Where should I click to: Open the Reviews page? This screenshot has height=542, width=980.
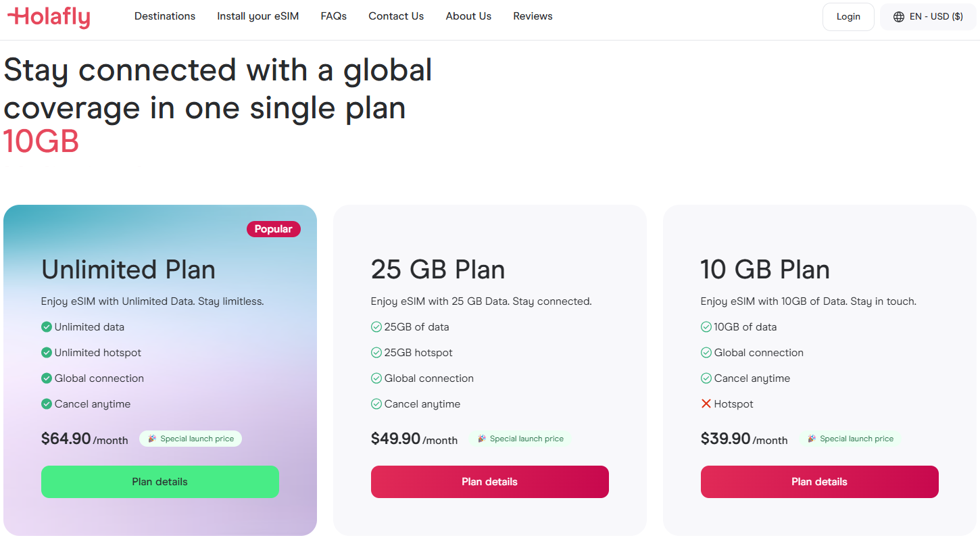[533, 16]
